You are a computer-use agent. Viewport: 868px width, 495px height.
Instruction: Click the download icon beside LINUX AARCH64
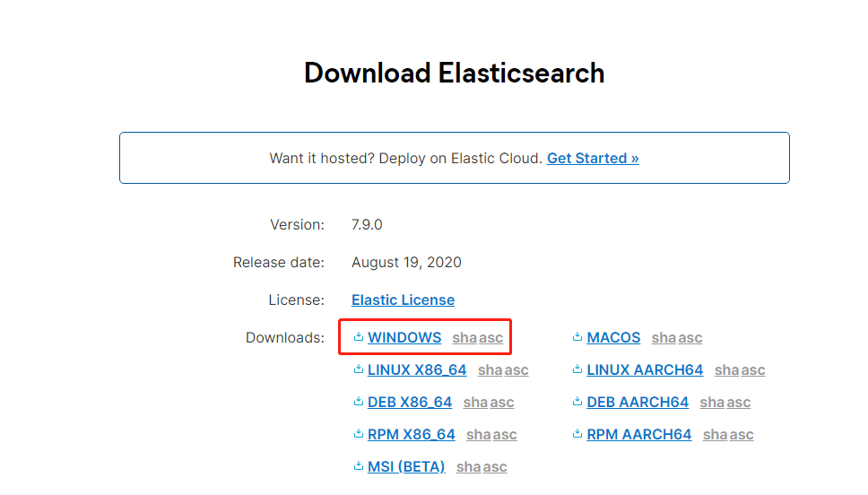coord(577,369)
